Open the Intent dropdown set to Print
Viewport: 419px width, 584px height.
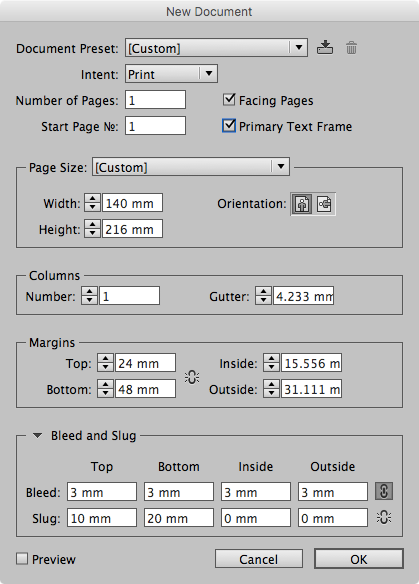[171, 74]
